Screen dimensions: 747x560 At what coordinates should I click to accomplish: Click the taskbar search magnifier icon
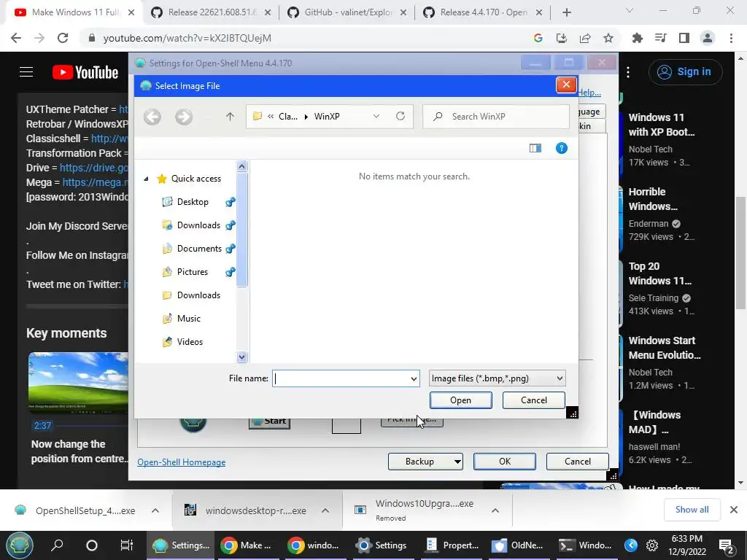(57, 545)
